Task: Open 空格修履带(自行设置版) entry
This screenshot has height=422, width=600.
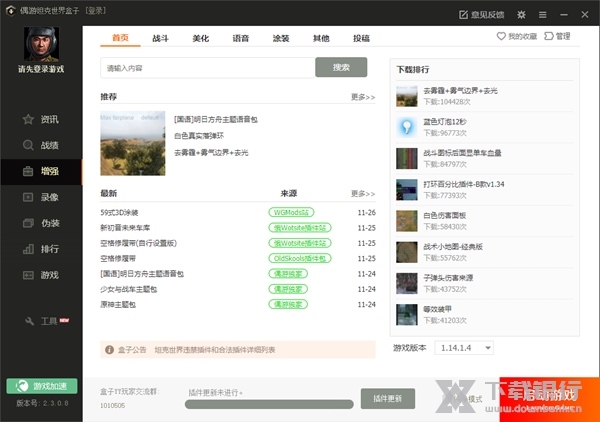Action: tap(139, 243)
